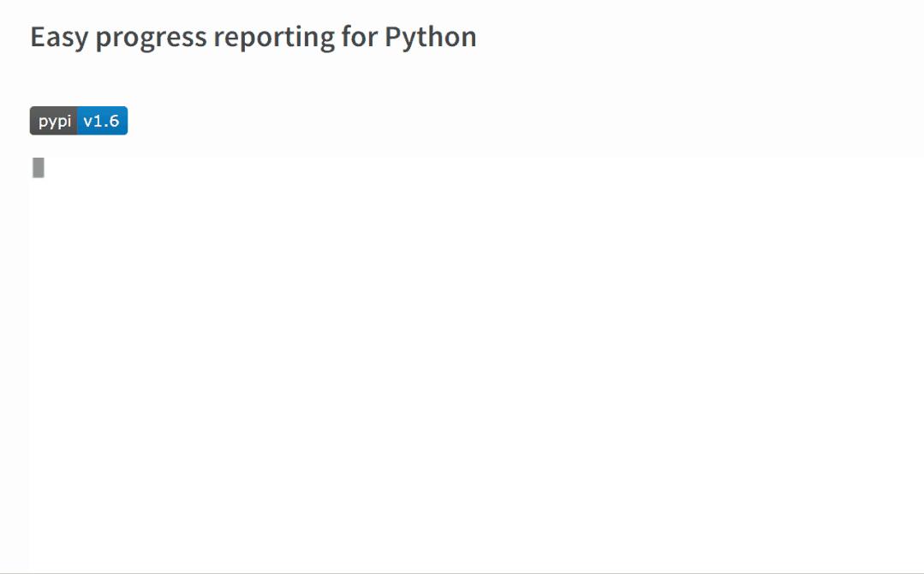Open the 'Easy progress reporting for Python' heading
The height and width of the screenshot is (574, 924).
point(253,37)
